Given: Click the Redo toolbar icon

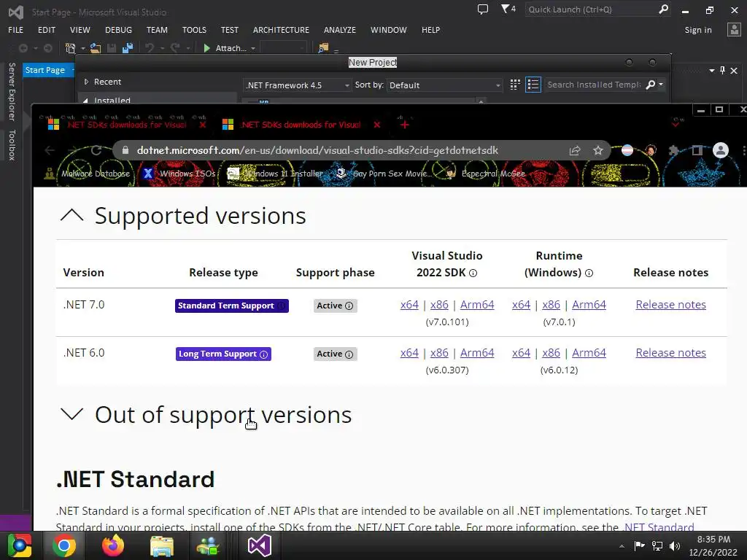Looking at the screenshot, I should pyautogui.click(x=175, y=48).
